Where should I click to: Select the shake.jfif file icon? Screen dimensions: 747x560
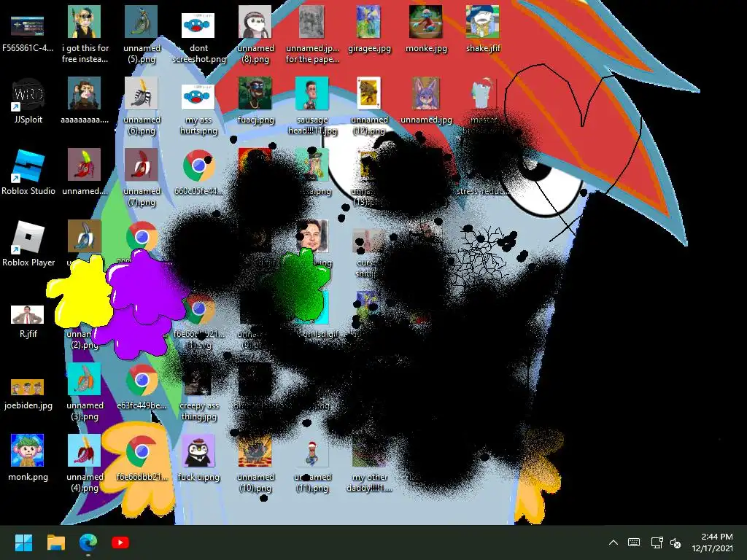(483, 29)
